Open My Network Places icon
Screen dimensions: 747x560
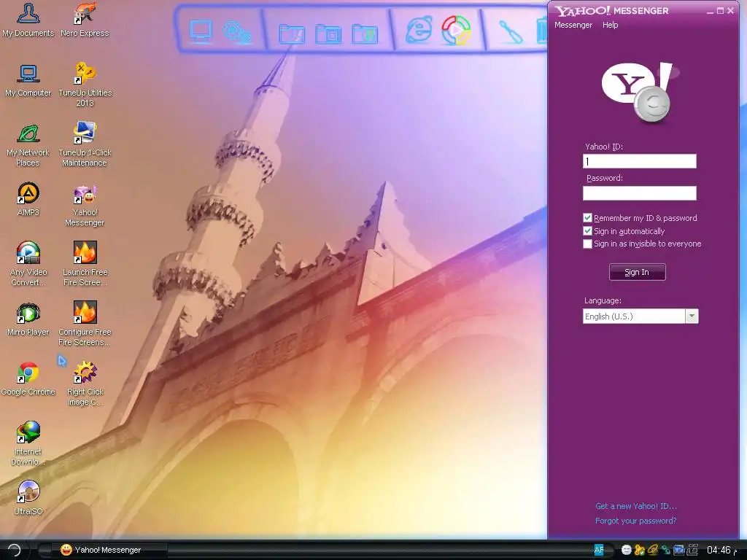28,145
